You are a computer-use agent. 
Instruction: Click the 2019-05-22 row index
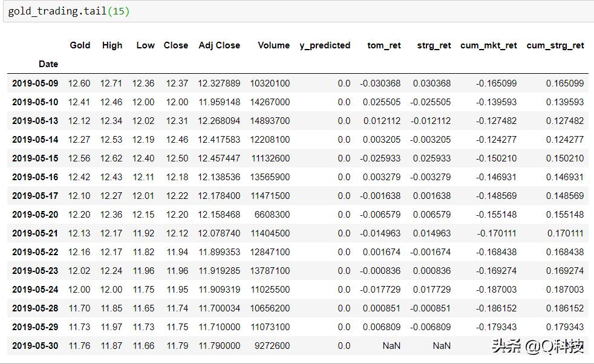(x=35, y=252)
